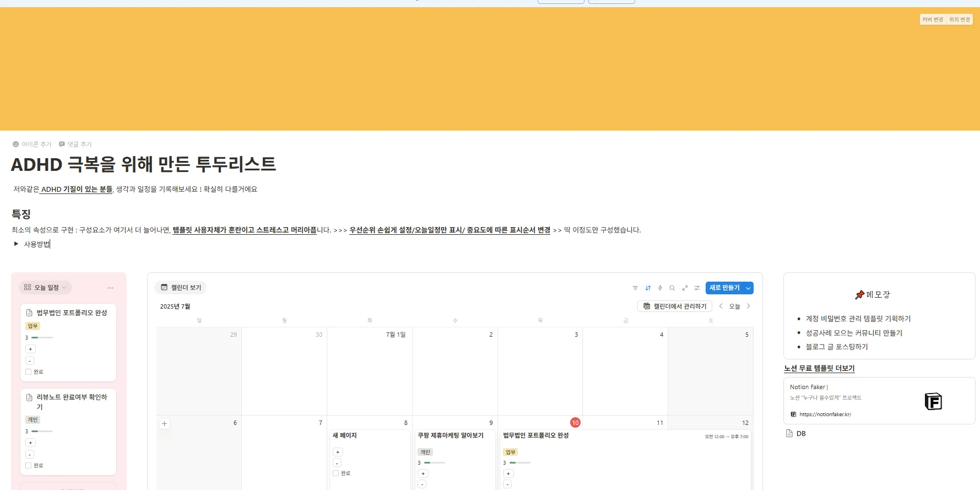Click the DB page document icon
Screen dimensions: 980x490
pos(789,433)
